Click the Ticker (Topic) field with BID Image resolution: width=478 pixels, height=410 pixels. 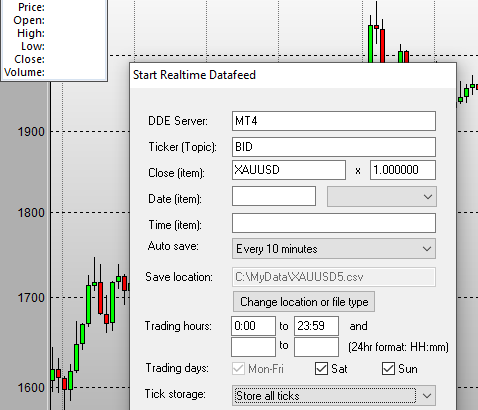tap(334, 147)
